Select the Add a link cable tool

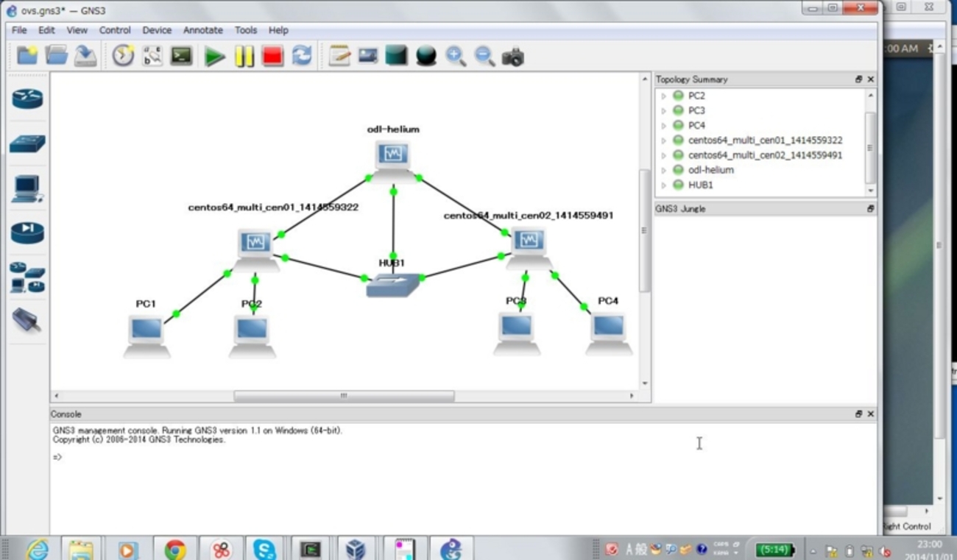pos(27,321)
